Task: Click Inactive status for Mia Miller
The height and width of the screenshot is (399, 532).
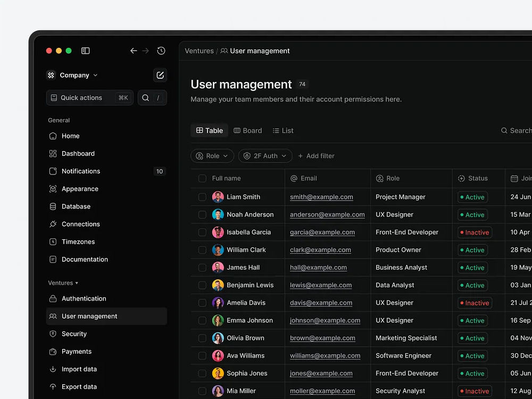Action: click(475, 391)
